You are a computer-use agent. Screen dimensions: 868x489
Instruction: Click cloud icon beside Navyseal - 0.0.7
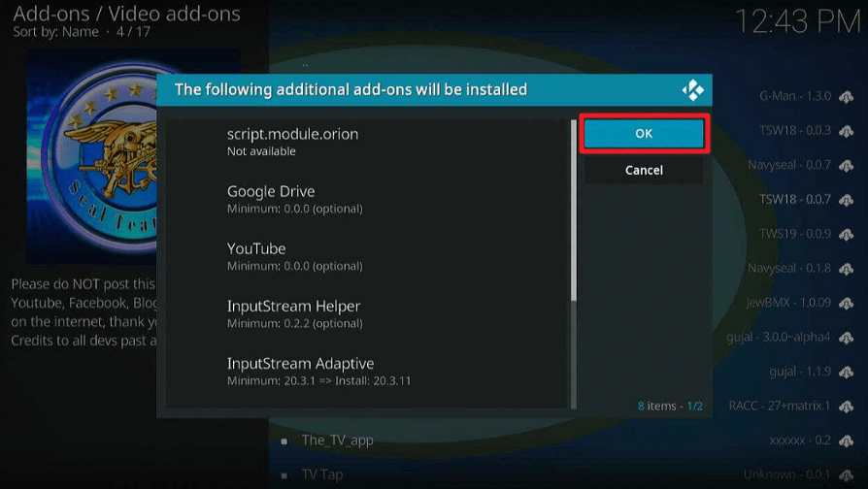tap(846, 165)
